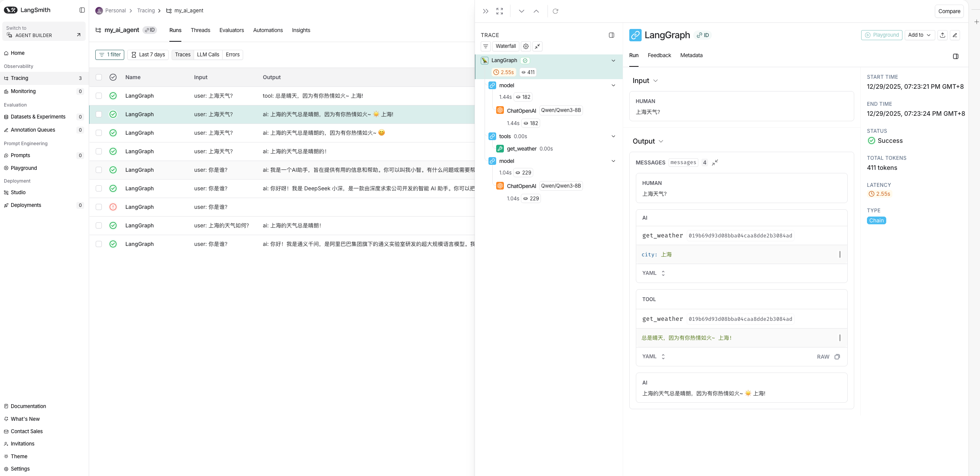The image size is (980, 476).
Task: Open the 1 filter button
Action: (x=110, y=55)
